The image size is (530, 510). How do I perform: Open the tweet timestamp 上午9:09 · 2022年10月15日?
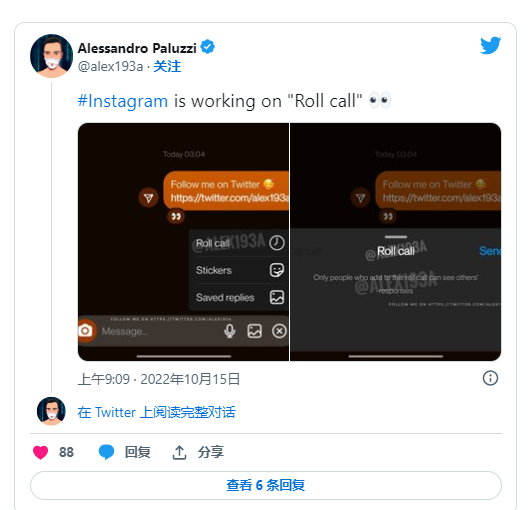(x=159, y=379)
